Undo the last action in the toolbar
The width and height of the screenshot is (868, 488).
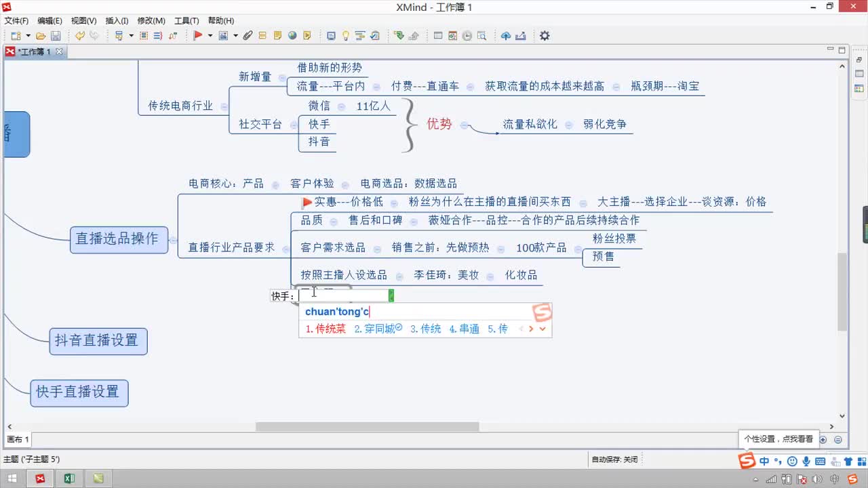(80, 35)
